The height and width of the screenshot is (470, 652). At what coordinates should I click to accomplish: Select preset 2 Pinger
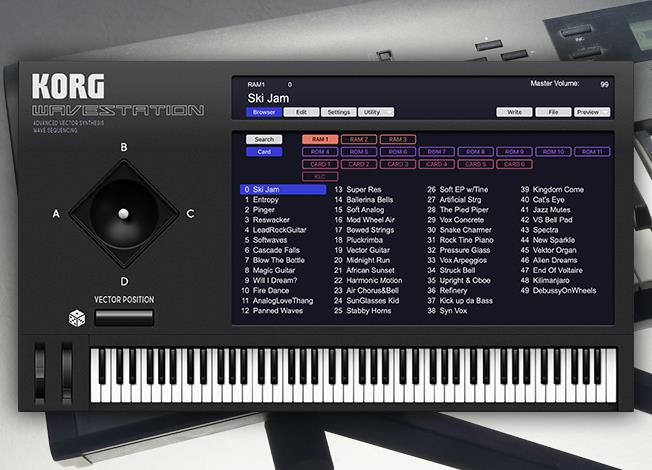tap(259, 210)
